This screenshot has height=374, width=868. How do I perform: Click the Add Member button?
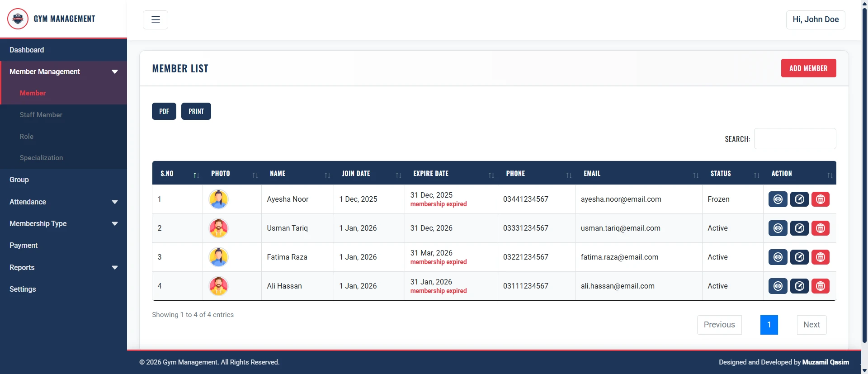[808, 68]
